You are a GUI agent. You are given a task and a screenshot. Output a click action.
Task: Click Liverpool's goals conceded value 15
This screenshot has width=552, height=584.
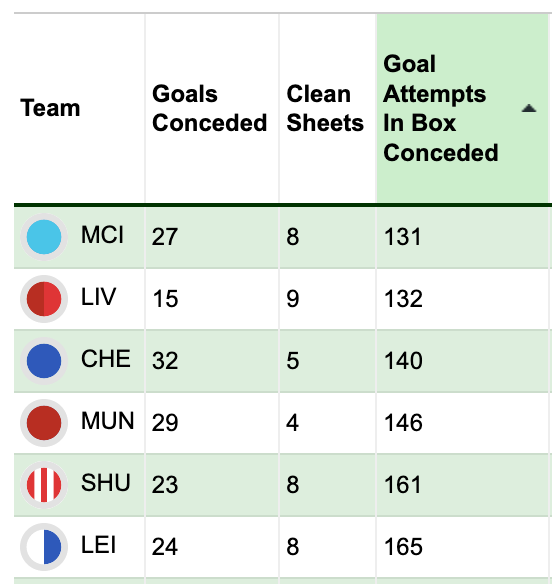(165, 299)
